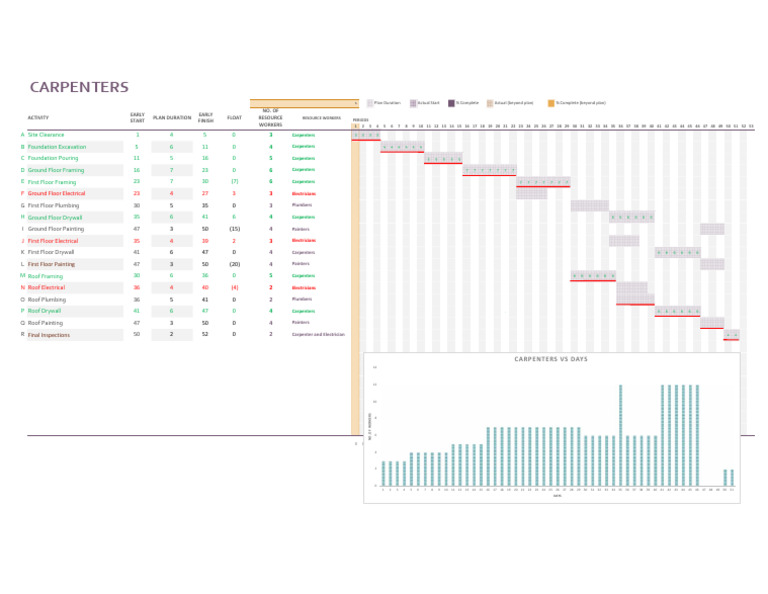Select the First Floor Electrical activity
768x594 pixels.
53,241
